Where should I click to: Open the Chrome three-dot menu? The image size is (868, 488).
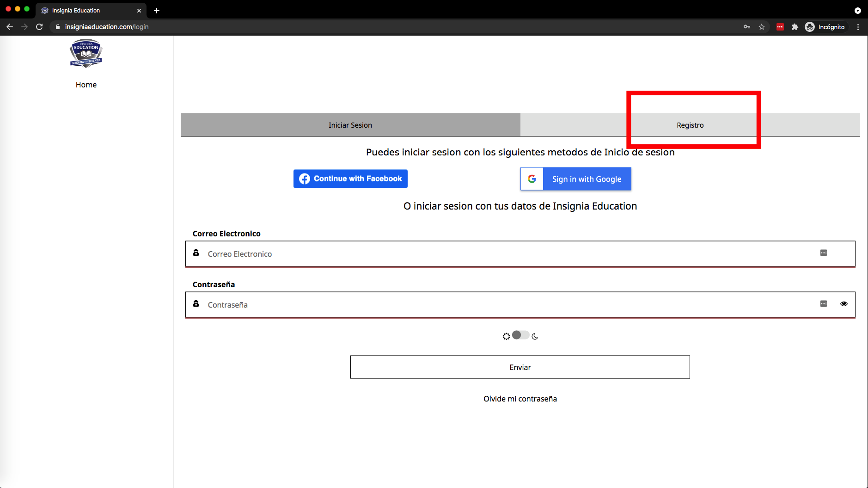858,27
